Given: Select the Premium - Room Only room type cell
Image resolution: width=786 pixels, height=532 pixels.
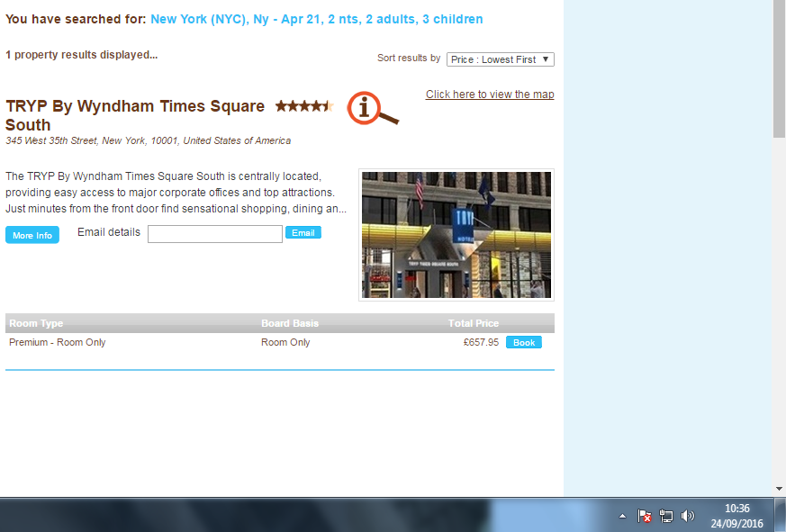Looking at the screenshot, I should coord(57,342).
